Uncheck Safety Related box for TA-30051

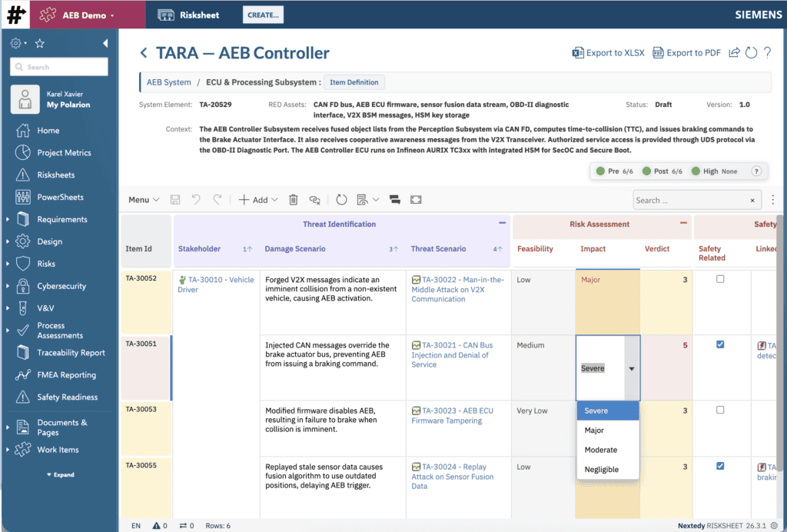click(x=720, y=344)
